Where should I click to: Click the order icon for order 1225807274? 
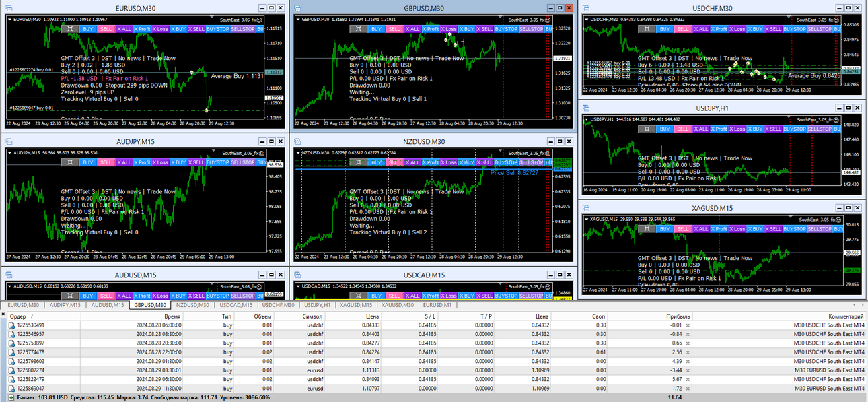[x=11, y=370]
